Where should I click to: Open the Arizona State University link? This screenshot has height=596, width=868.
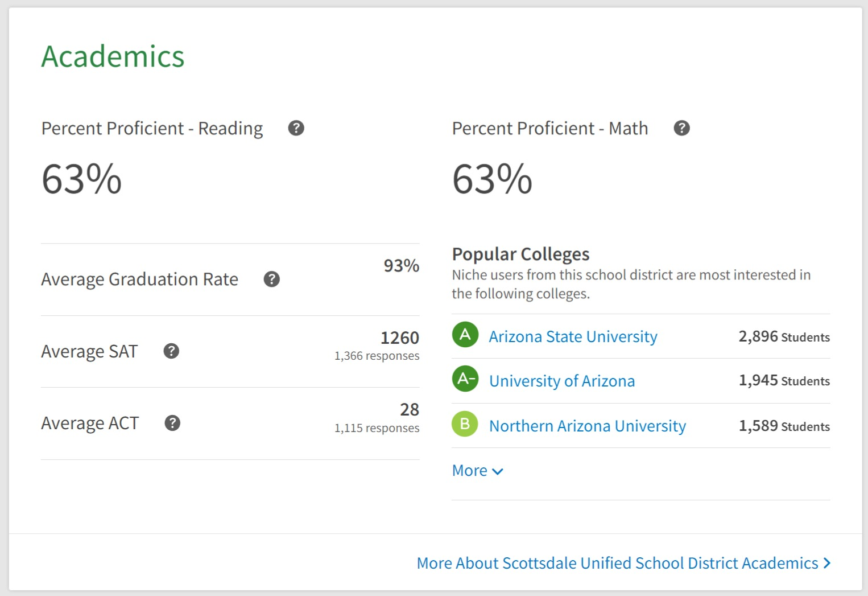coord(573,336)
